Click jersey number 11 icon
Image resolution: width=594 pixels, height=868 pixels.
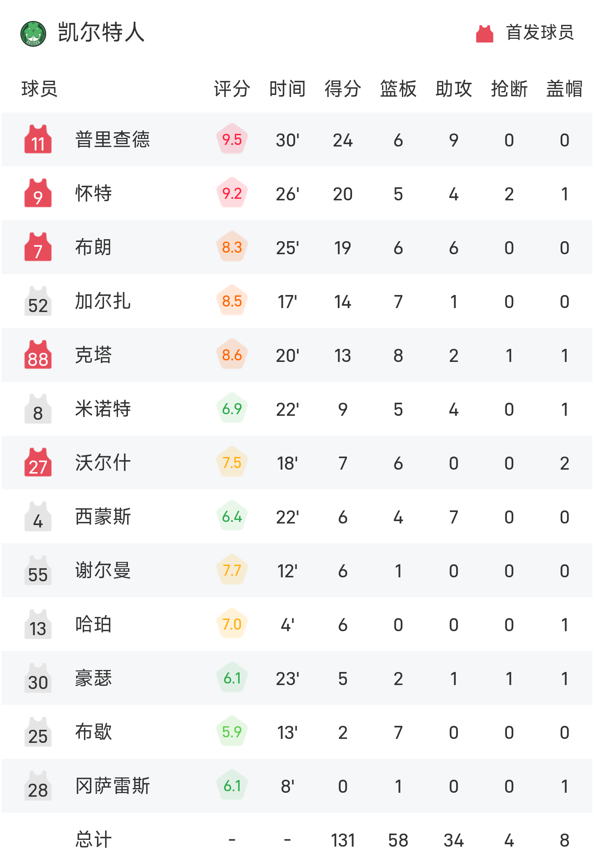[x=38, y=139]
